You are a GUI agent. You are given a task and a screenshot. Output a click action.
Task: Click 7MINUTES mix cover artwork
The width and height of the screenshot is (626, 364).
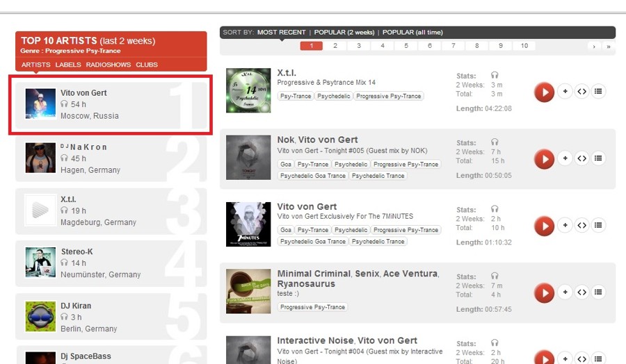(x=248, y=224)
